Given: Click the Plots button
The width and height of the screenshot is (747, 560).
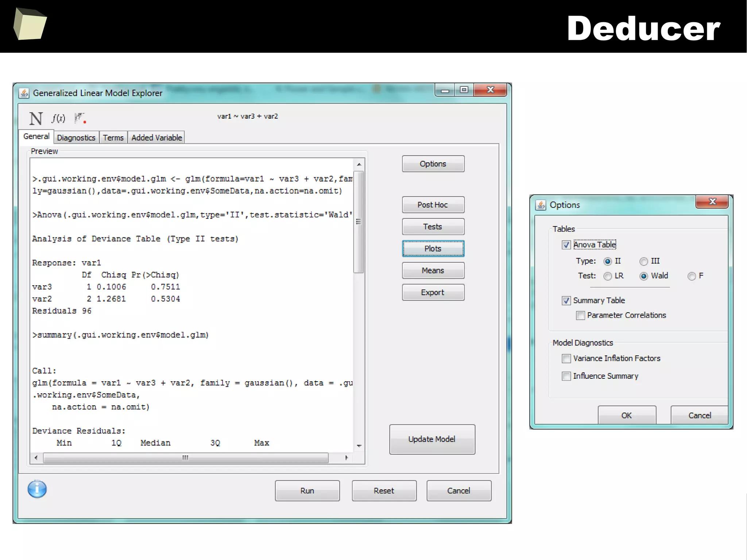Looking at the screenshot, I should click(433, 248).
